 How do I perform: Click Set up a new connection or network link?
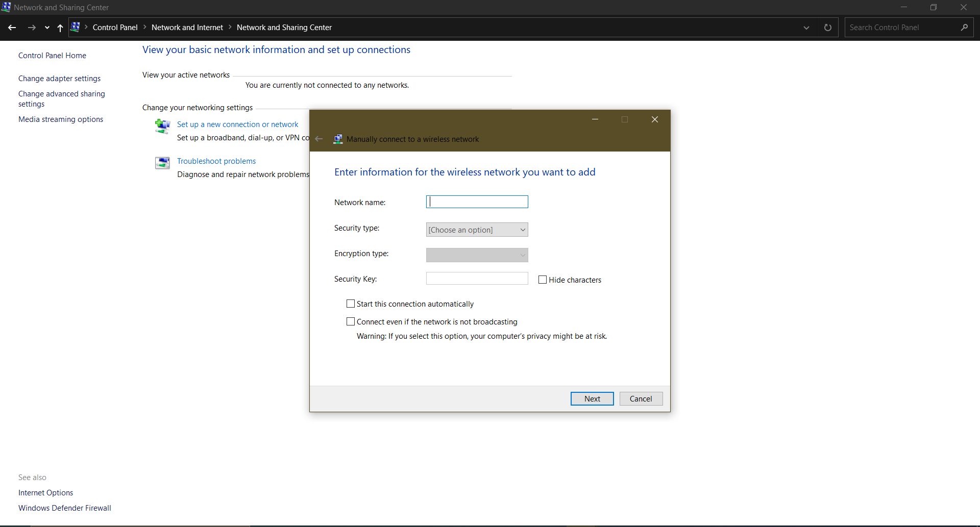click(237, 124)
